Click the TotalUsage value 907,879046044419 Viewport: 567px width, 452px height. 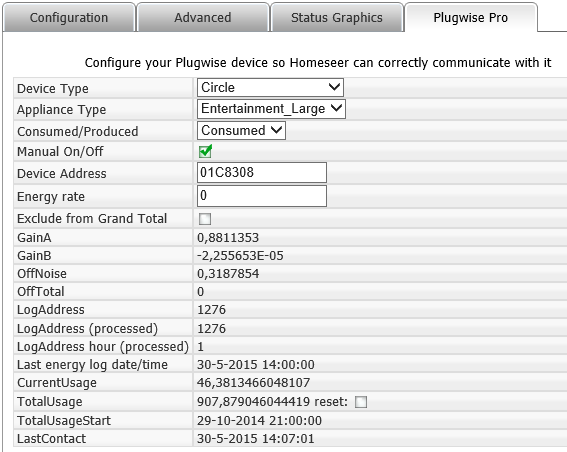[253, 402]
